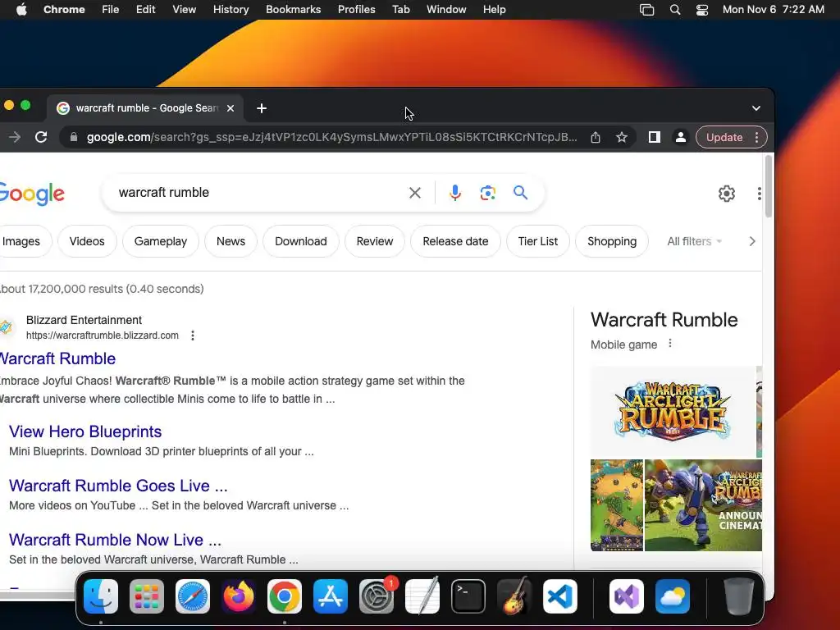The width and height of the screenshot is (840, 630).
Task: Select the Tier List filter chip
Action: (538, 242)
